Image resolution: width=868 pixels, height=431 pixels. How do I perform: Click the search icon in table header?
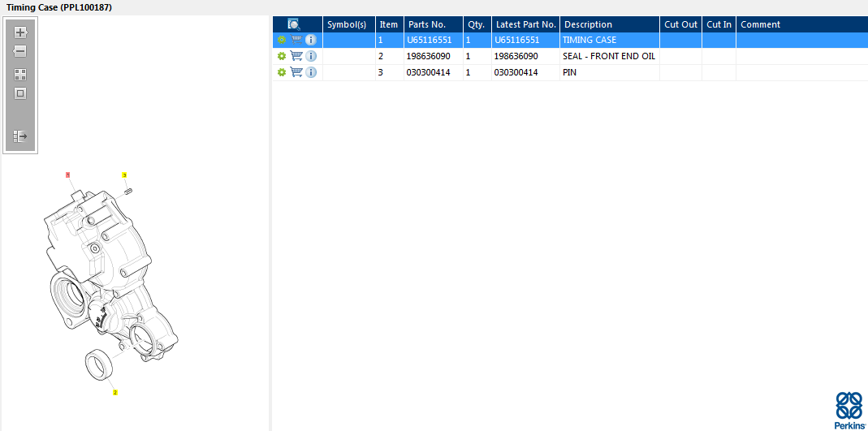coord(293,24)
